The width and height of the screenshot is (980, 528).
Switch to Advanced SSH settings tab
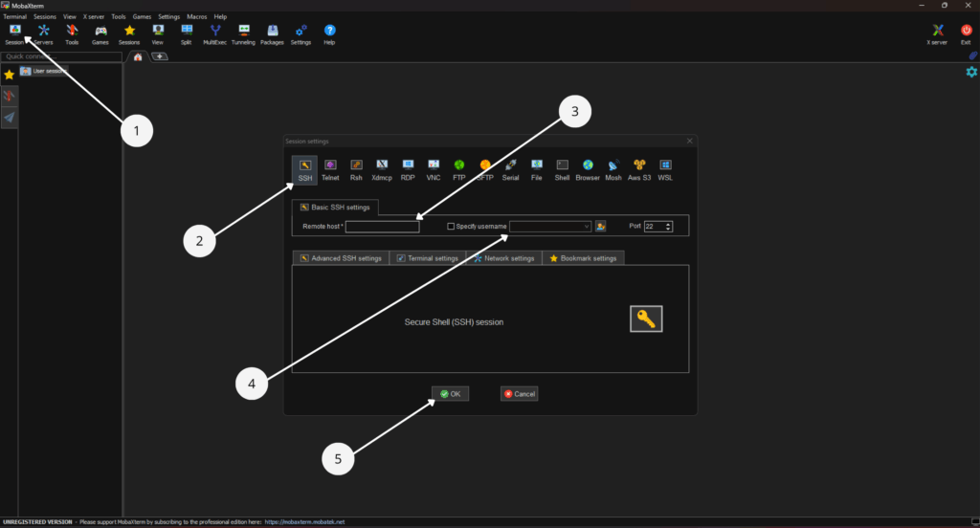(x=341, y=258)
